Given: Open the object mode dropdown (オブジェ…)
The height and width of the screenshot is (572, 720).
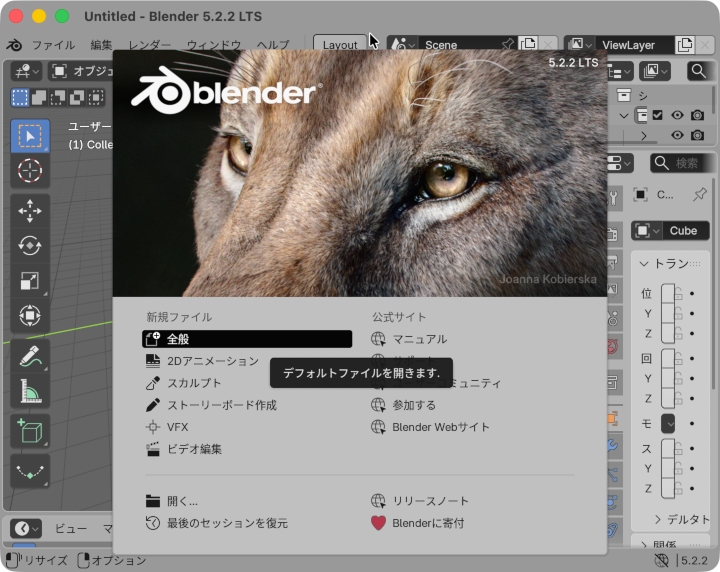Looking at the screenshot, I should coord(80,71).
